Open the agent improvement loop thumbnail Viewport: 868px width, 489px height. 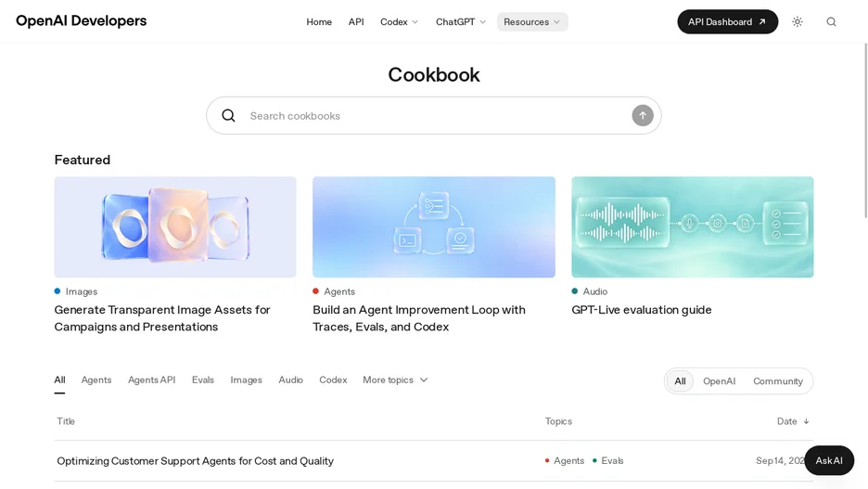(x=433, y=227)
